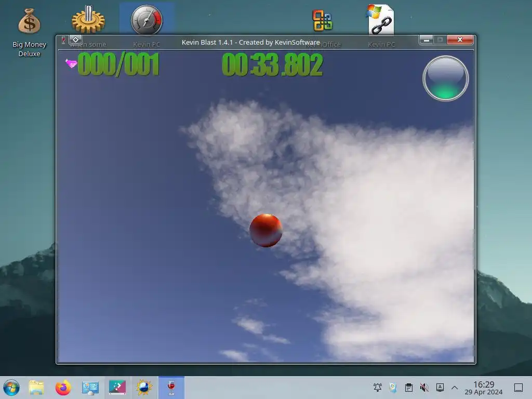532x399 pixels.
Task: Launch Firefox from the taskbar
Action: 63,388
